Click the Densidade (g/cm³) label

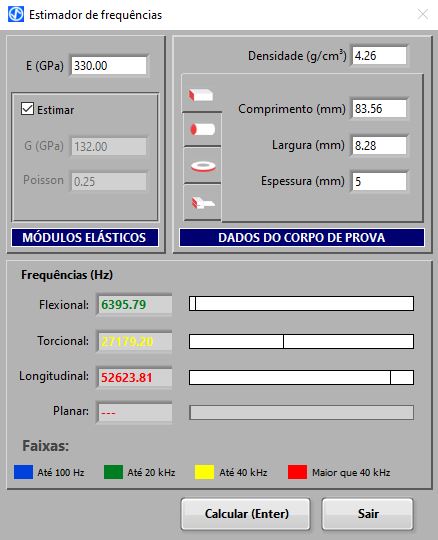coord(297,55)
